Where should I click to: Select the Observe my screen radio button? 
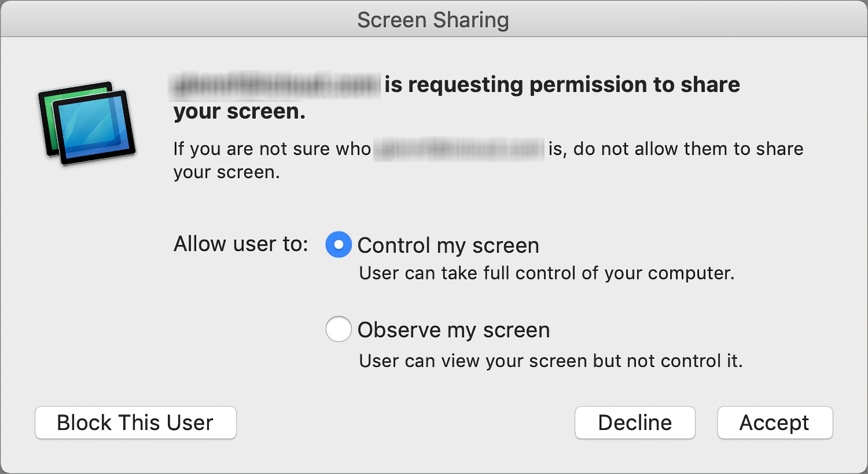tap(339, 329)
